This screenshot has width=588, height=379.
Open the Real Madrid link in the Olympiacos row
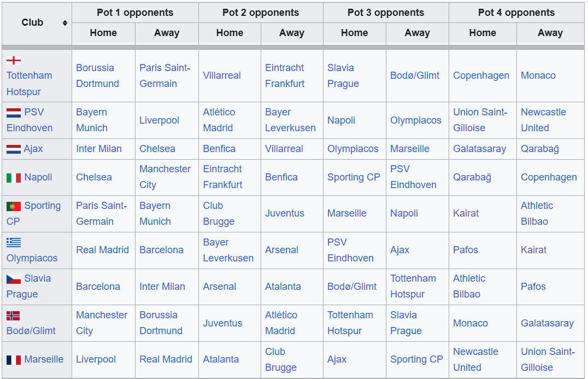tap(102, 250)
